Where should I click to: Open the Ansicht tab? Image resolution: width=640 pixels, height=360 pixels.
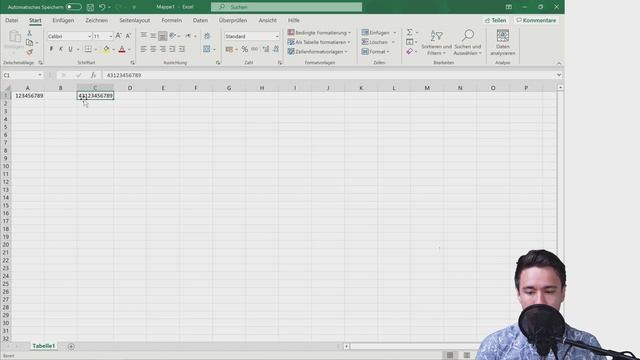(x=267, y=20)
